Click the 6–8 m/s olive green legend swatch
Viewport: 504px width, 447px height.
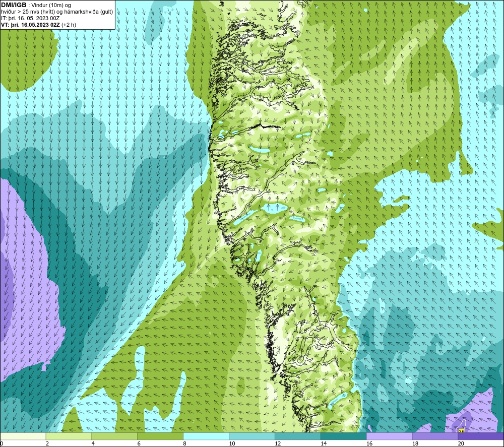pos(160,436)
